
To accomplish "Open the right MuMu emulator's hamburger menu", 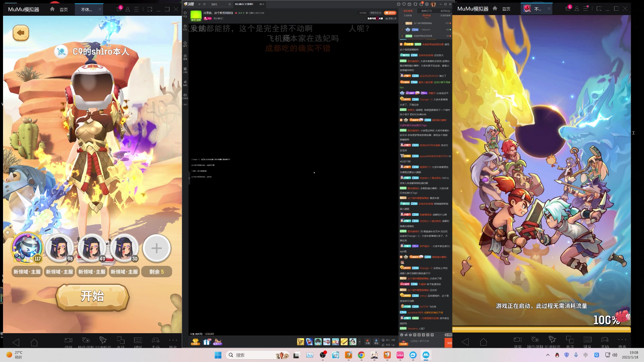I will [x=586, y=9].
